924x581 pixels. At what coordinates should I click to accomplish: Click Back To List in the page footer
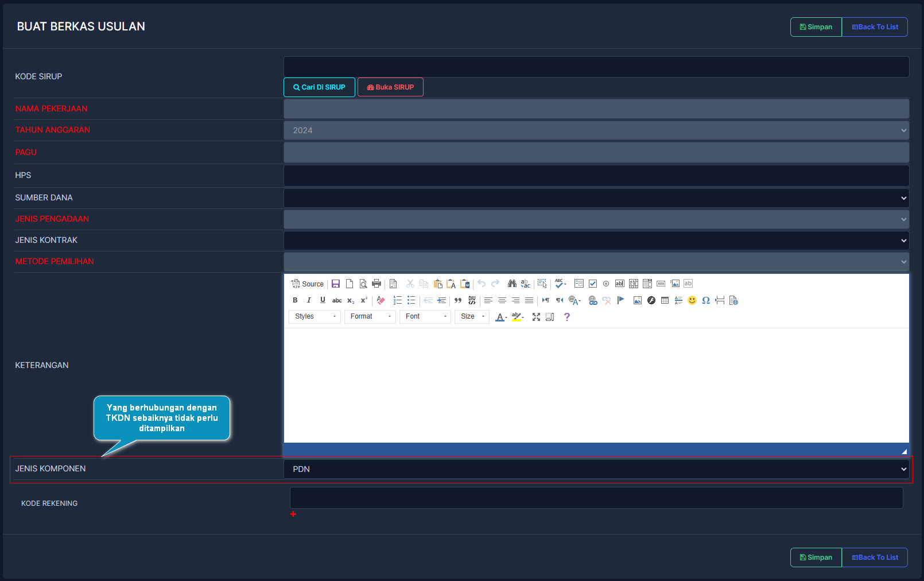(x=875, y=557)
